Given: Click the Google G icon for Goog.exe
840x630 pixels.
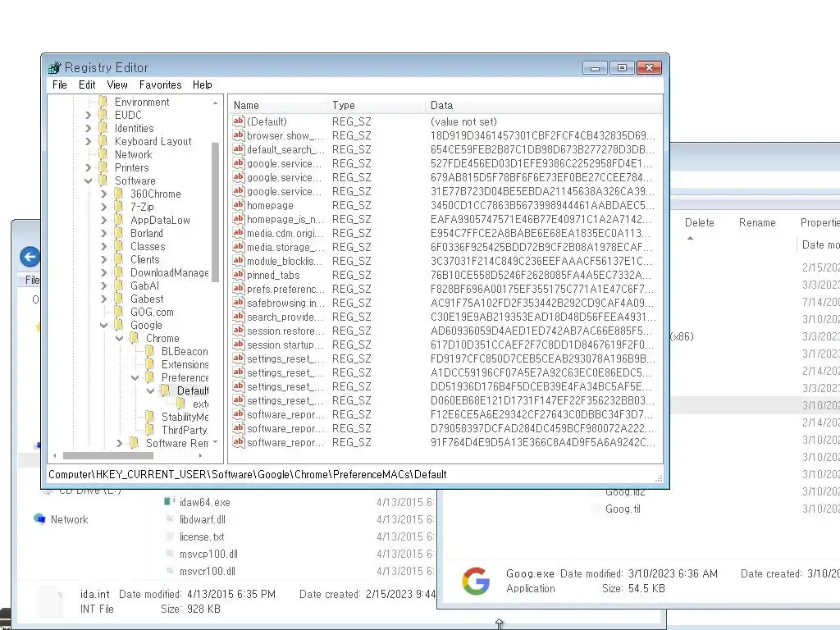Looking at the screenshot, I should (x=476, y=581).
